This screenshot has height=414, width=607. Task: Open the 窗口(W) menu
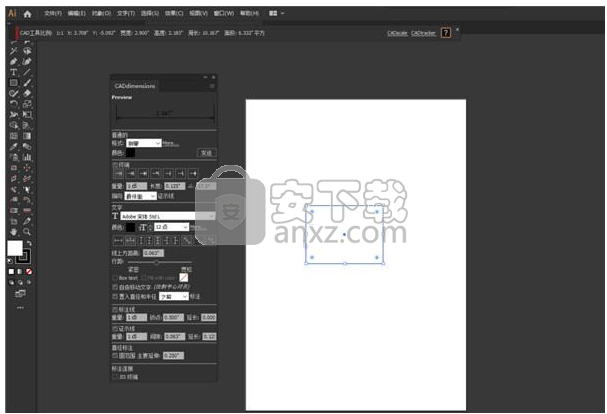point(224,14)
